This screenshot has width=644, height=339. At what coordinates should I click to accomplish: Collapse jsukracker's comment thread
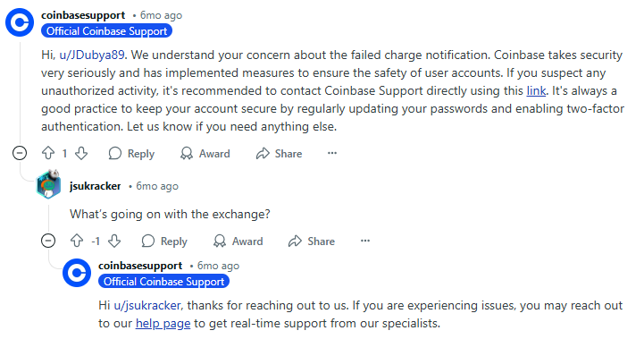coord(48,241)
